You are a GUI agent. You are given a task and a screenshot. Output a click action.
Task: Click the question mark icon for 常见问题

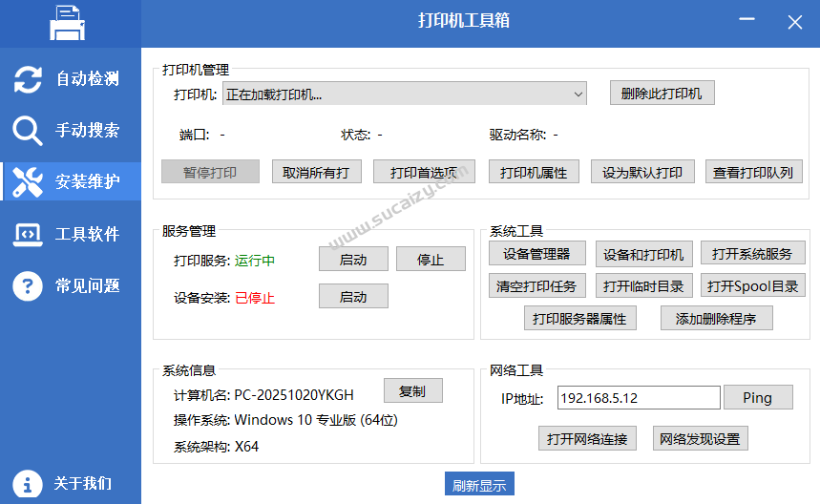pos(27,286)
